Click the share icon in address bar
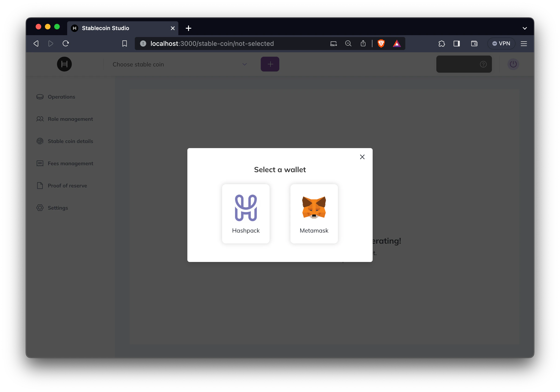This screenshot has width=560, height=392. [363, 44]
